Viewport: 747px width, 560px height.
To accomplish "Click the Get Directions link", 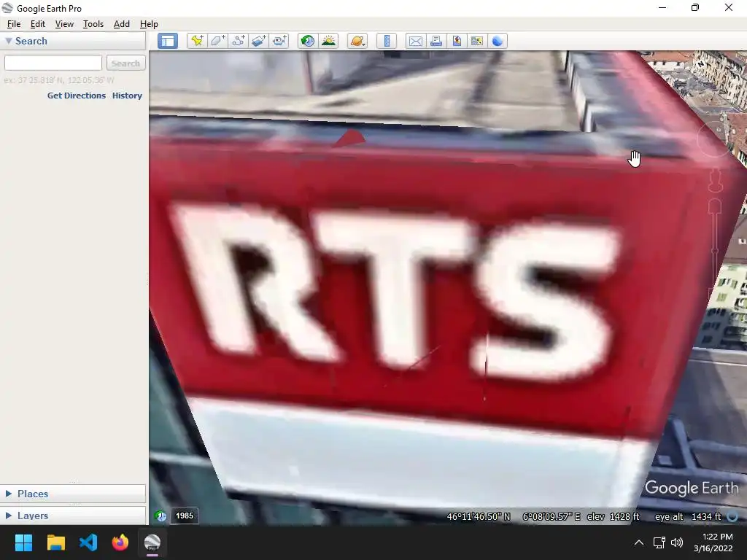I will point(76,96).
